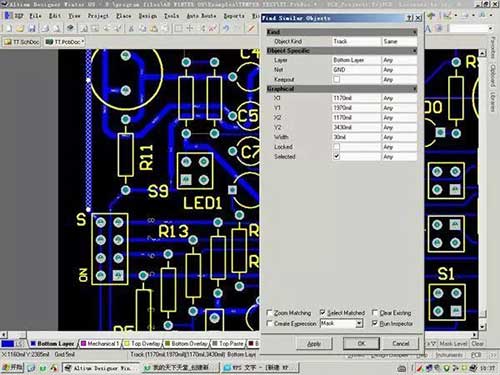Open the Project menu
The width and height of the screenshot is (500, 375).
click(x=98, y=16)
